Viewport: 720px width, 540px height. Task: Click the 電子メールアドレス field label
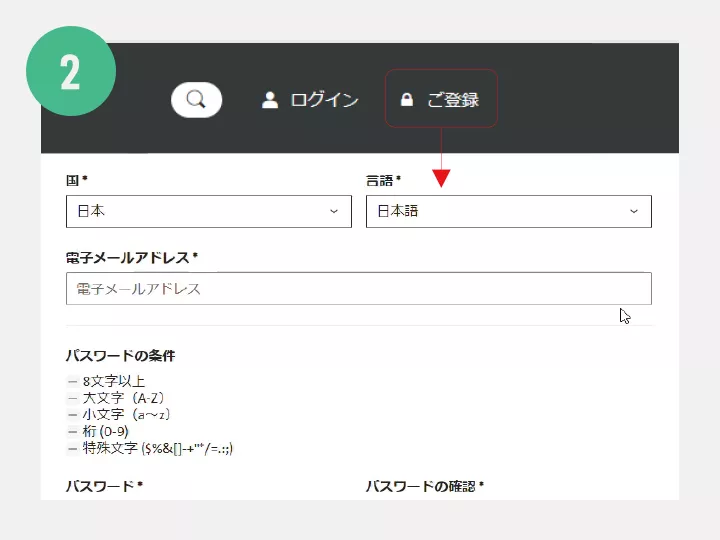[x=131, y=257]
